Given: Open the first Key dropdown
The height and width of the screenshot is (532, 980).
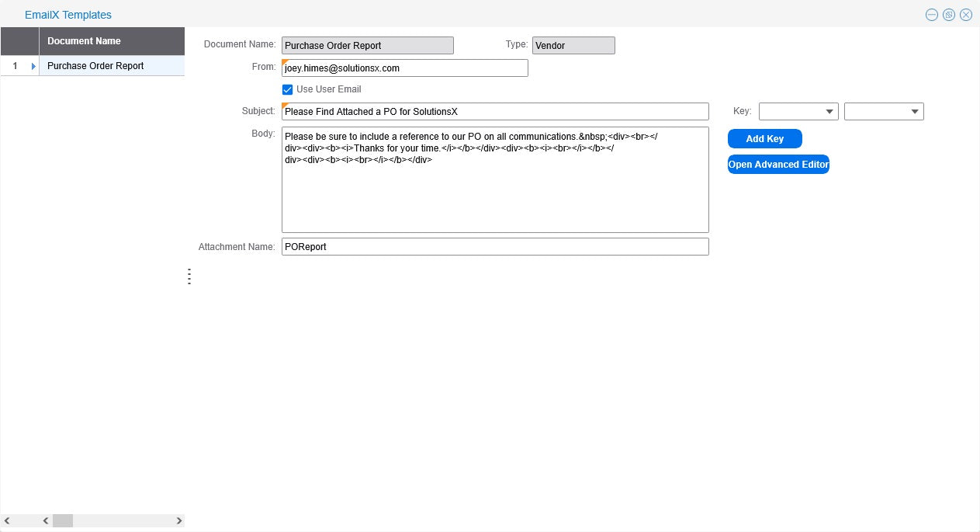Looking at the screenshot, I should (798, 112).
